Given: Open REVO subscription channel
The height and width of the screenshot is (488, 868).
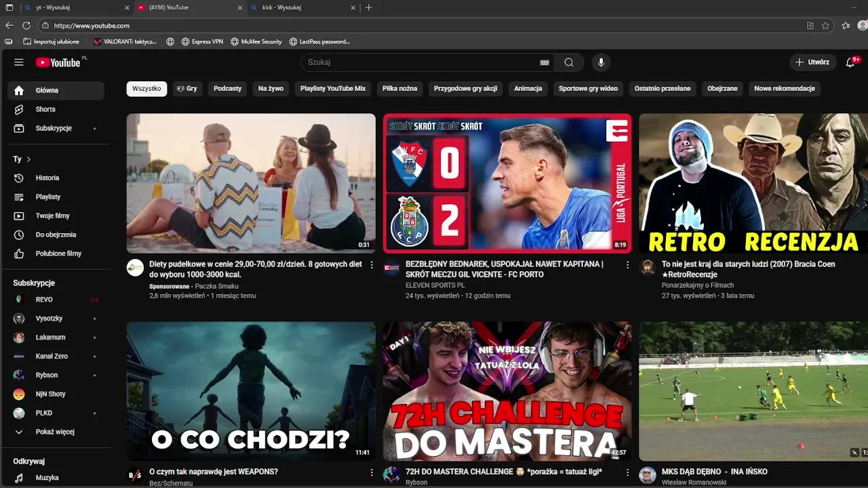Looking at the screenshot, I should tap(56, 299).
